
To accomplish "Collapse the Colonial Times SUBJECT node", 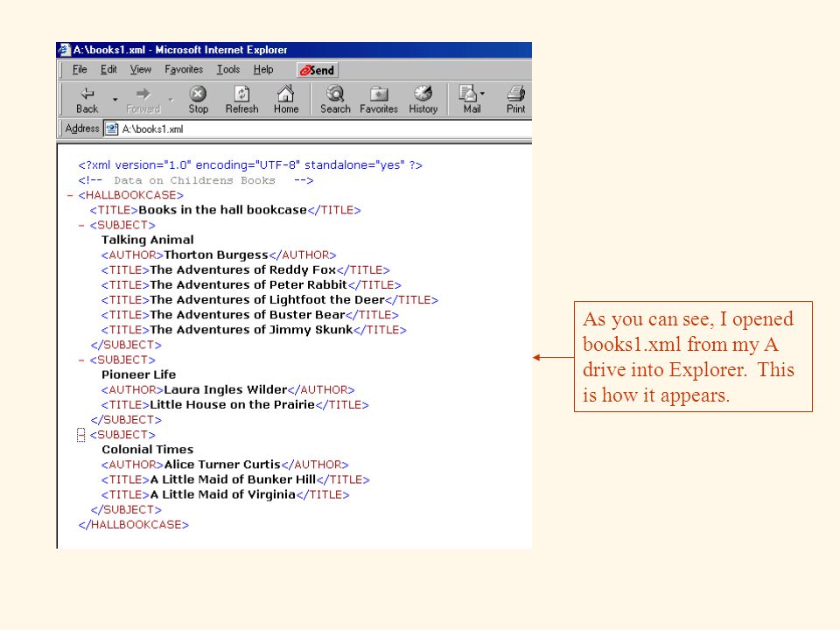I will click(80, 435).
